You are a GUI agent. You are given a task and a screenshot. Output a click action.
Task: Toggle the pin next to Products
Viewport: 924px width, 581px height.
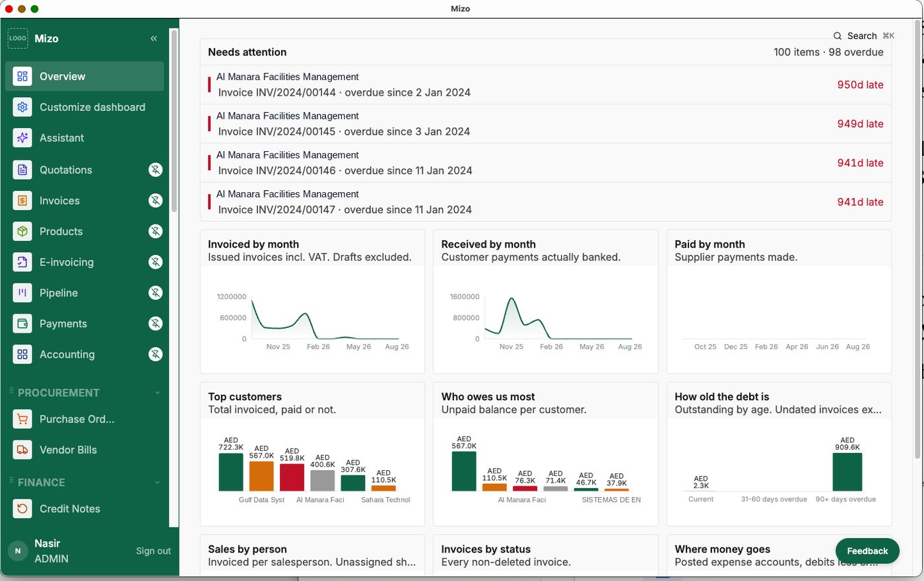tap(156, 231)
